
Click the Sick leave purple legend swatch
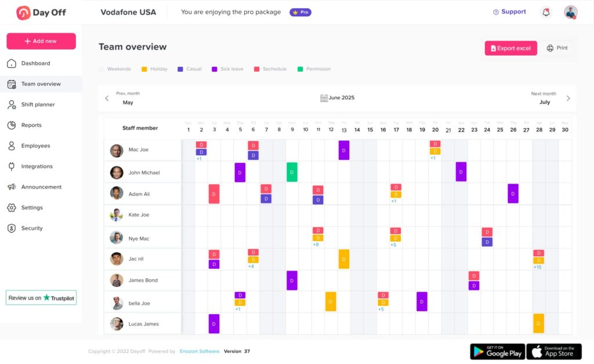click(215, 69)
